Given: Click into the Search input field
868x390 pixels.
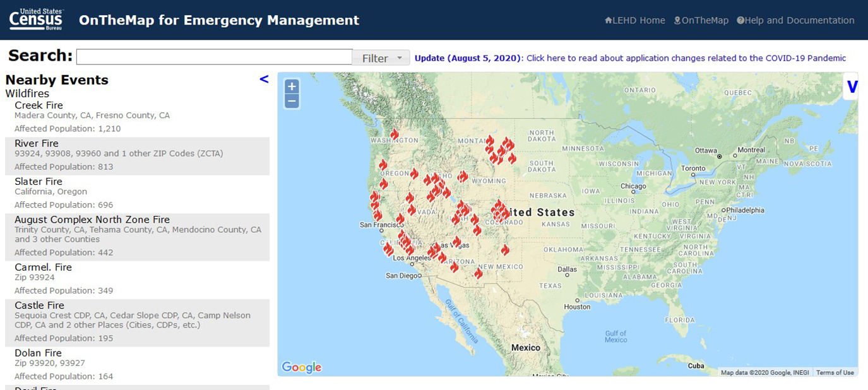Looking at the screenshot, I should pyautogui.click(x=214, y=57).
